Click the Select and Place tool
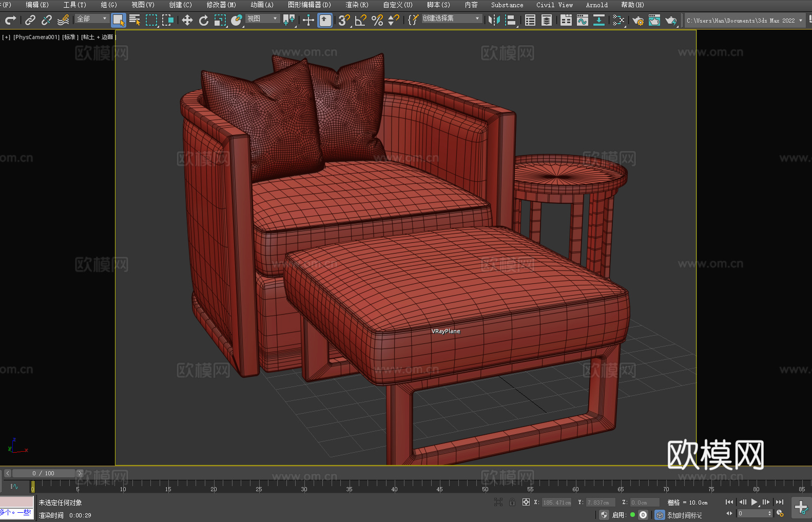Screen dimensions: 812x522 coord(237,20)
